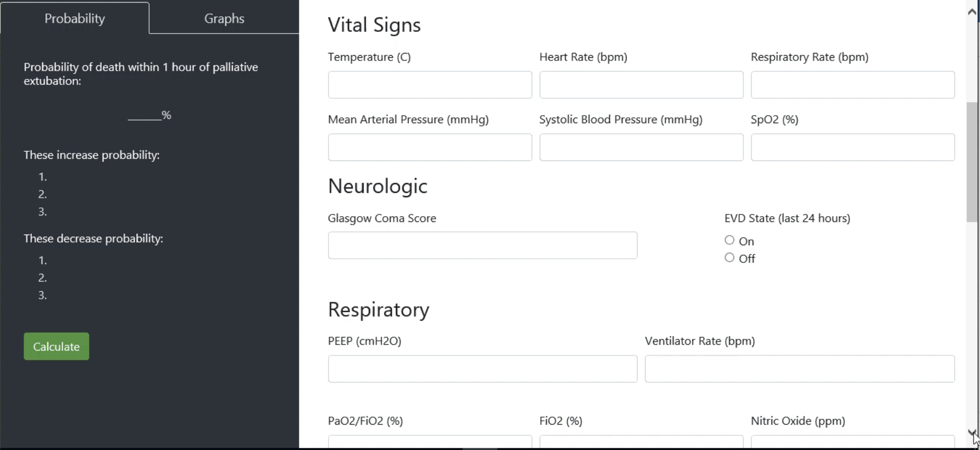The image size is (980, 450).
Task: Focus the Systolic Blood Pressure input
Action: coord(641,147)
